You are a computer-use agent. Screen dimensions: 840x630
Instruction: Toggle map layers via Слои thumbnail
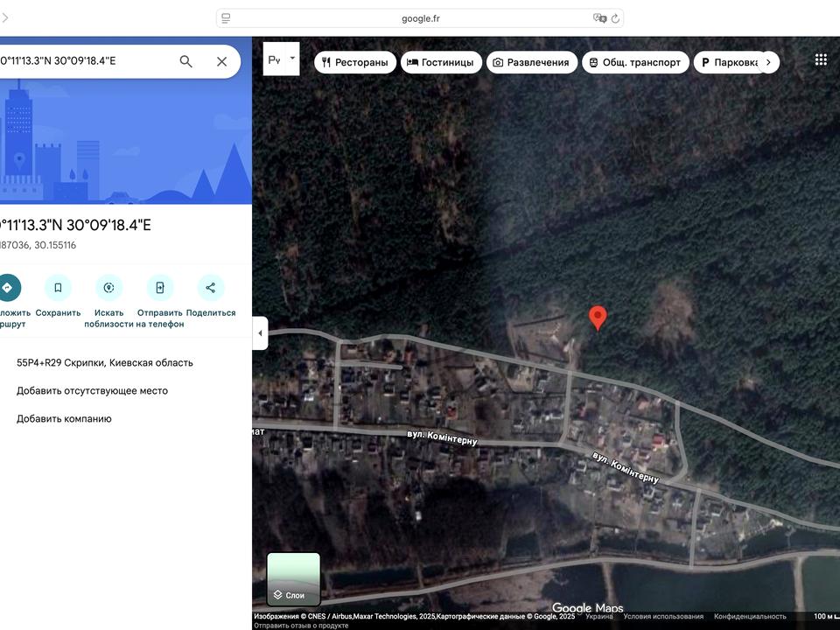pos(293,578)
